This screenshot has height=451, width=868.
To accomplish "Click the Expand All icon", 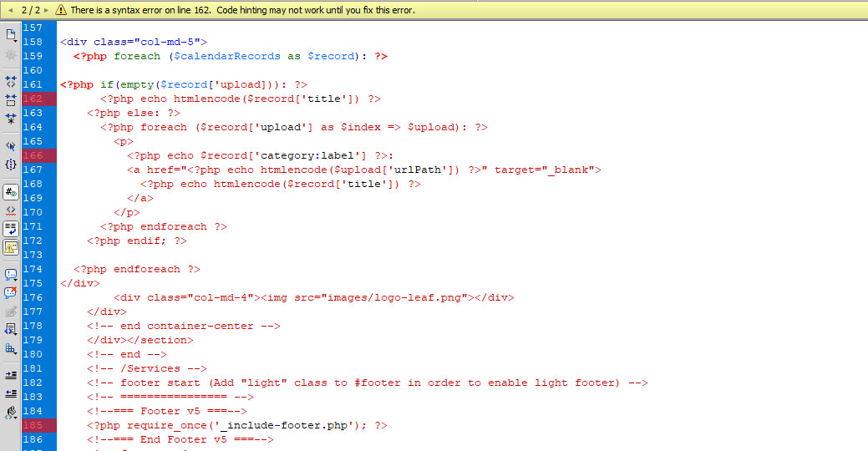I will pyautogui.click(x=11, y=120).
